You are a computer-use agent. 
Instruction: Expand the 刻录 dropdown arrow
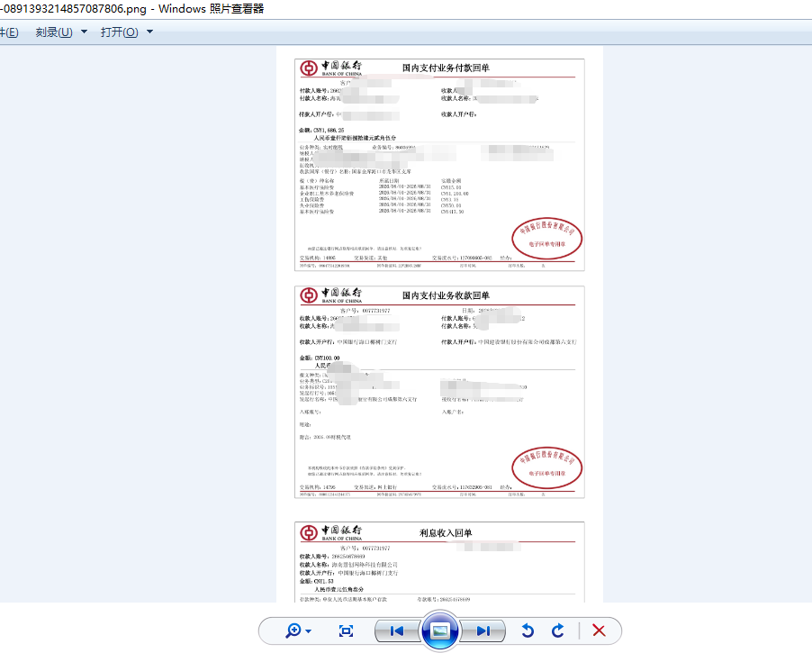coord(84,32)
